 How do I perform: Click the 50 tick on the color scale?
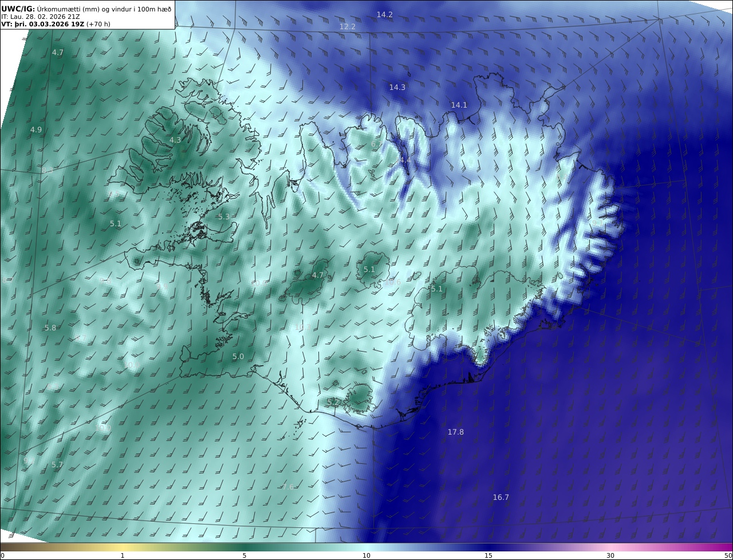pos(728,555)
